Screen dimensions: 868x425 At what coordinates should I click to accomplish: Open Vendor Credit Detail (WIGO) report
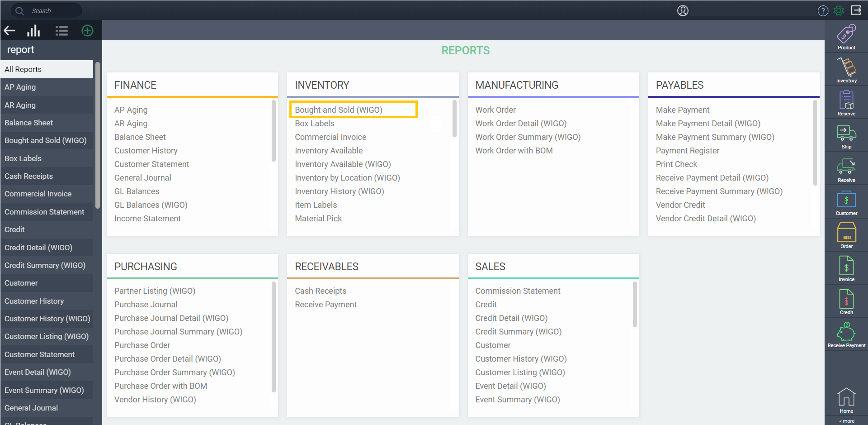(x=706, y=219)
